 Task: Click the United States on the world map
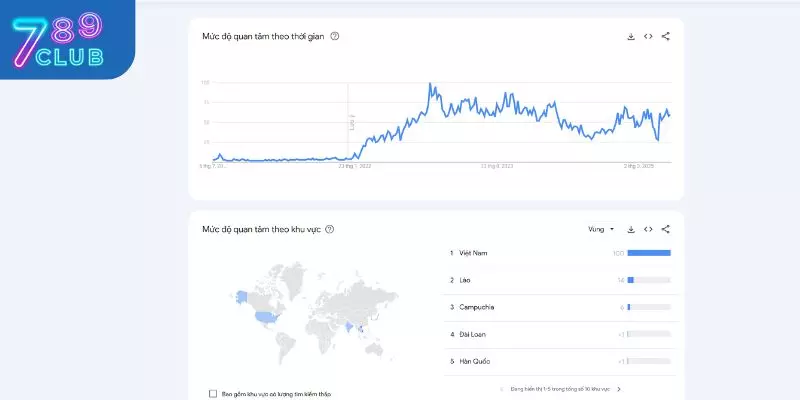coord(265,316)
